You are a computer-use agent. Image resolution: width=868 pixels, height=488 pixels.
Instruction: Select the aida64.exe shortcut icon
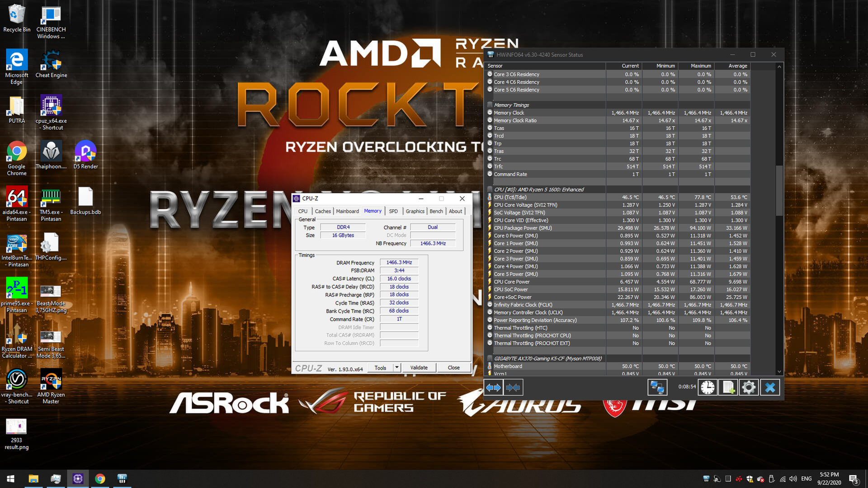point(17,204)
